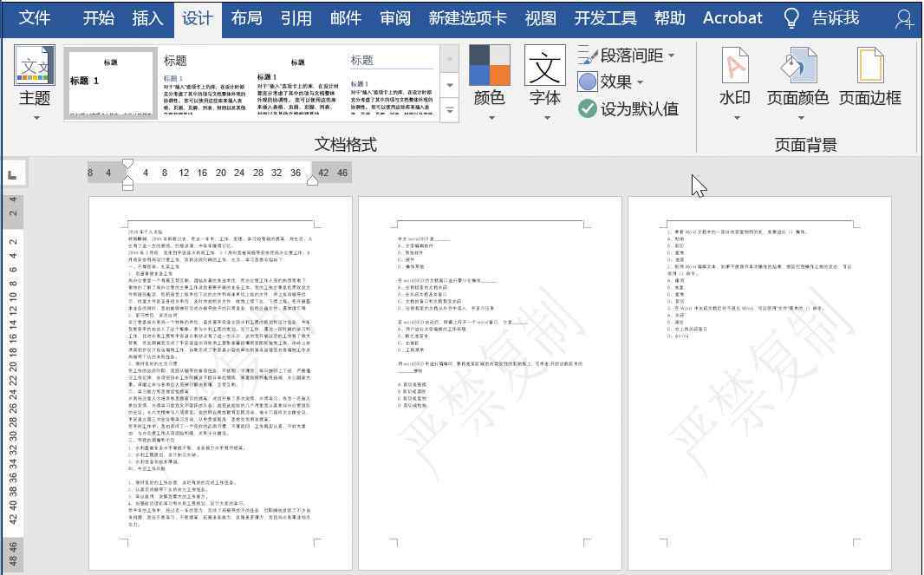Image resolution: width=924 pixels, height=575 pixels.
Task: Click the 颜色 (Colors) palette icon
Action: pyautogui.click(x=490, y=66)
